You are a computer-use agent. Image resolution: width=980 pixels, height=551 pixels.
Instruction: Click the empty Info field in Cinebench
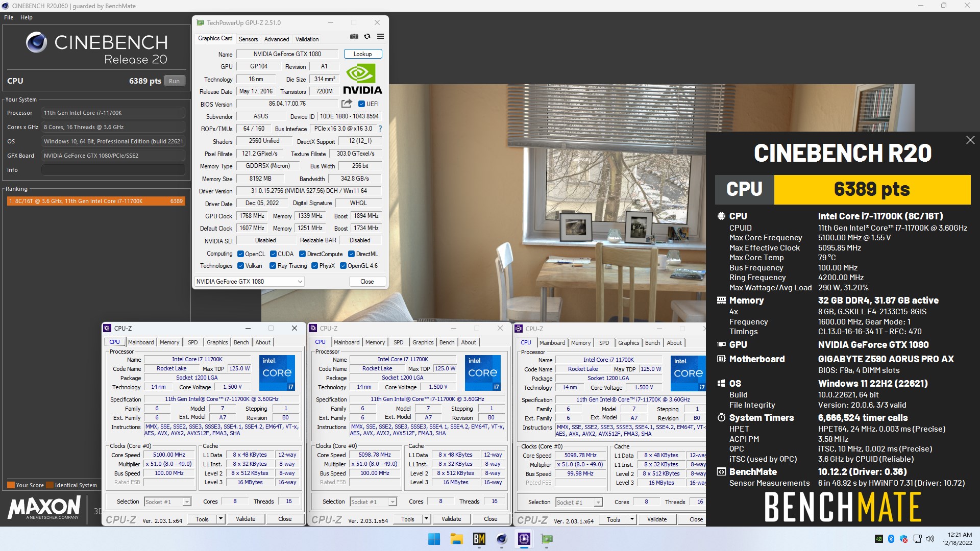tap(113, 170)
